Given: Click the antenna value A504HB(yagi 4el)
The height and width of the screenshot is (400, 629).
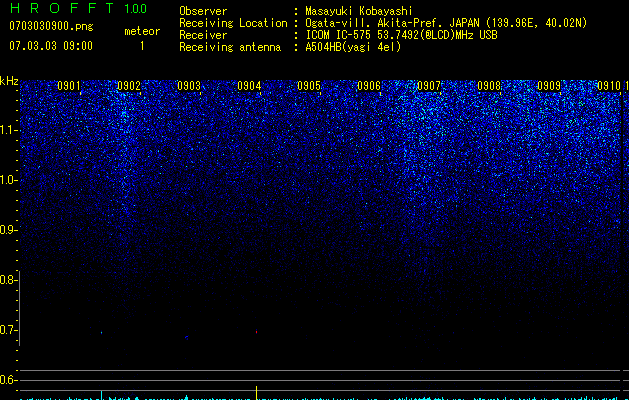Looking at the screenshot, I should pyautogui.click(x=353, y=47).
